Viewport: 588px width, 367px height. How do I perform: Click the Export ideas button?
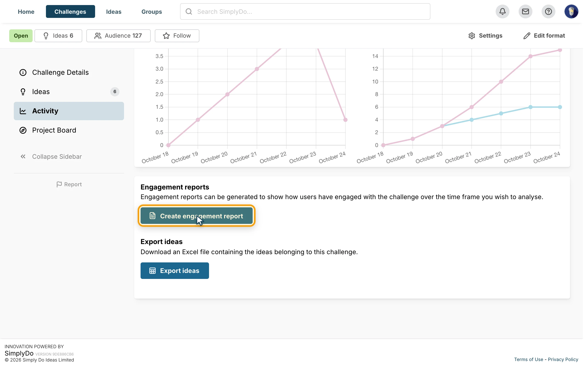[x=175, y=271]
